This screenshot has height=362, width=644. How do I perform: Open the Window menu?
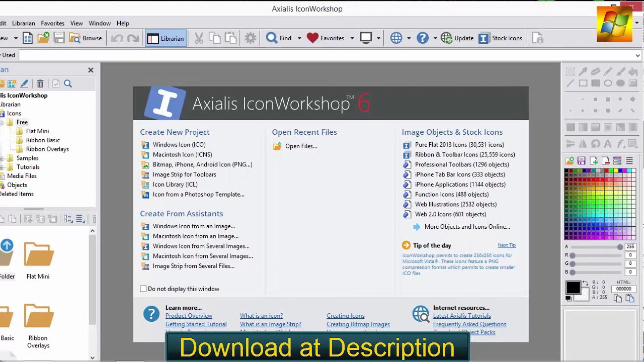click(99, 23)
